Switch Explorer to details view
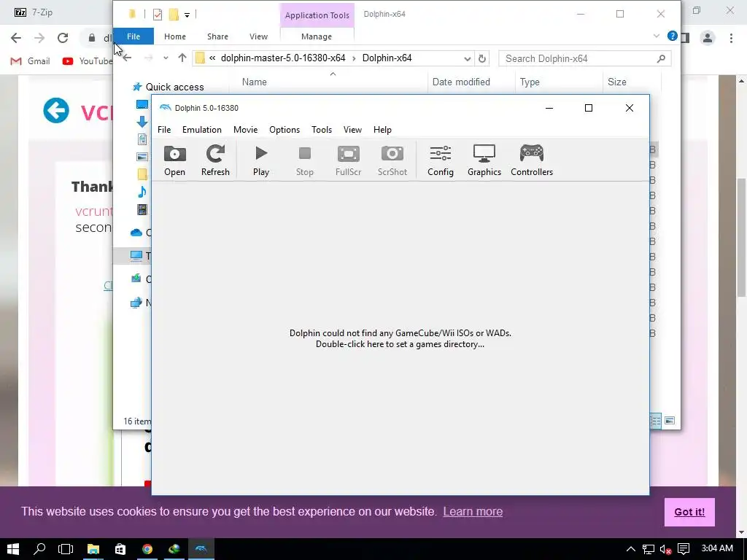The width and height of the screenshot is (747, 560). pos(656,421)
